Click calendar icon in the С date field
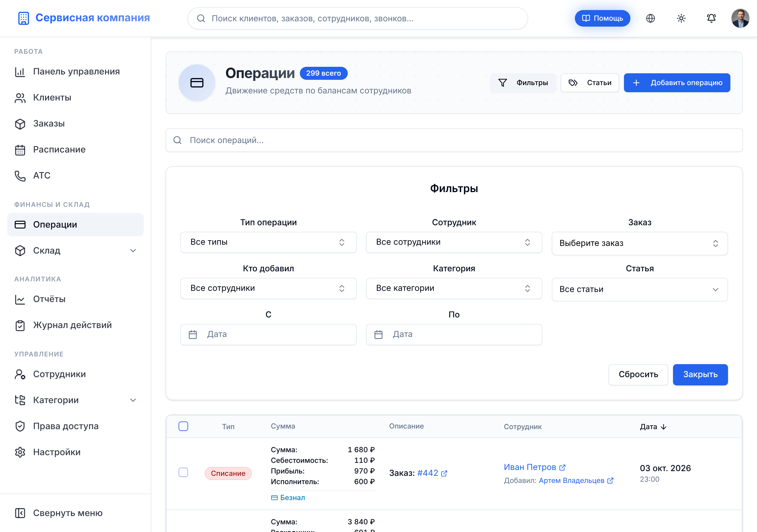The image size is (757, 532). 193,335
